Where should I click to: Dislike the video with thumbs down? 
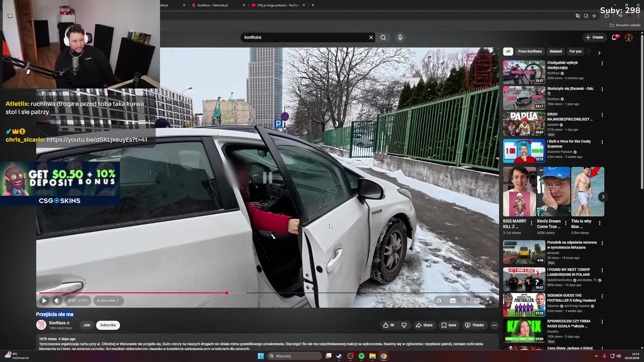click(404, 325)
